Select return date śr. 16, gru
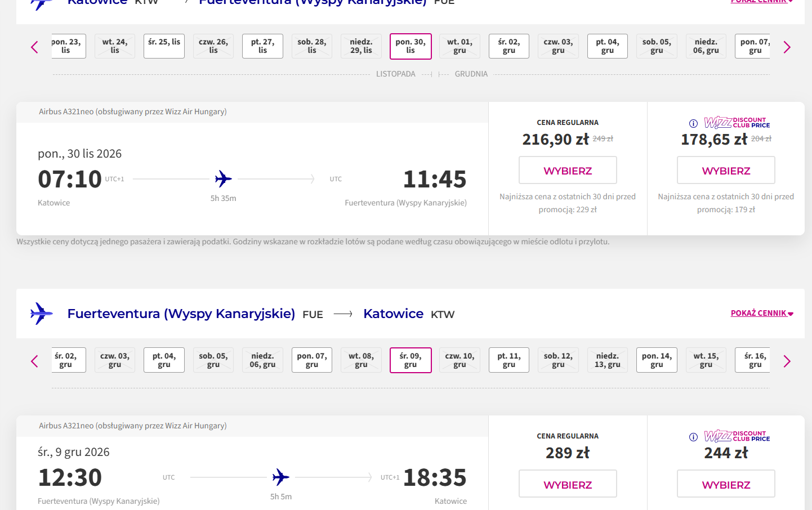 coord(753,360)
